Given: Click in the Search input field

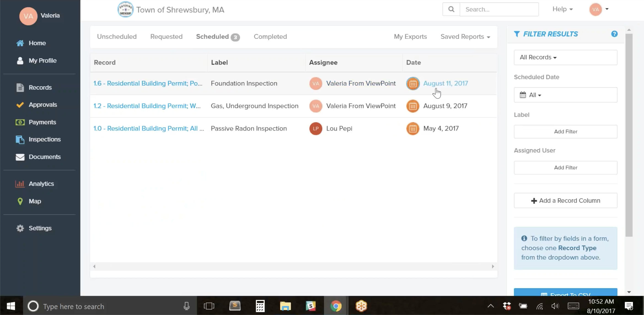Looking at the screenshot, I should coord(499,9).
